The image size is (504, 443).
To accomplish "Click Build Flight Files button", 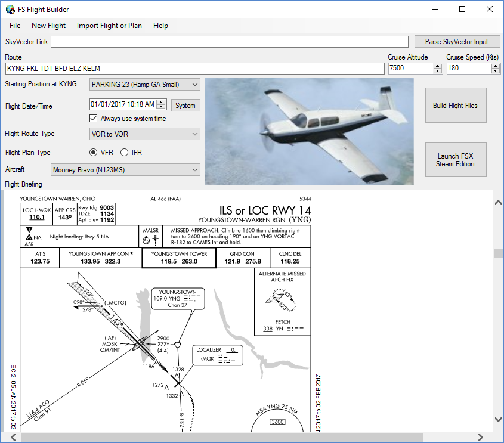I will point(456,106).
